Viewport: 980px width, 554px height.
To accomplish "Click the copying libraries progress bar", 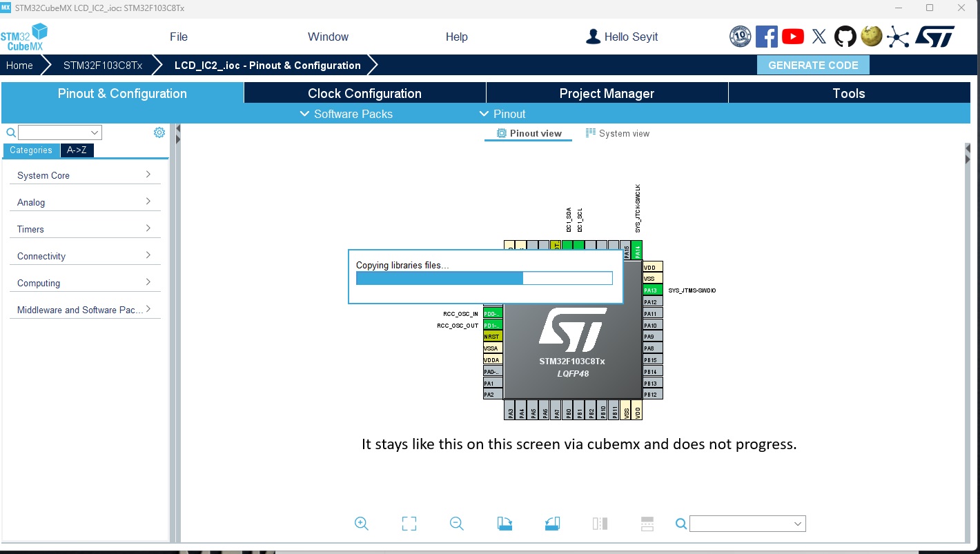I will coord(484,278).
